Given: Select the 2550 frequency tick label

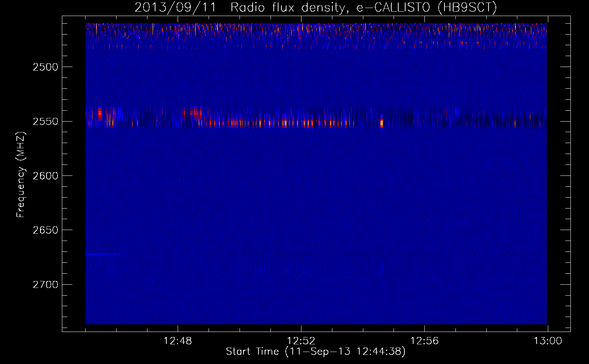Looking at the screenshot, I should [x=46, y=121].
